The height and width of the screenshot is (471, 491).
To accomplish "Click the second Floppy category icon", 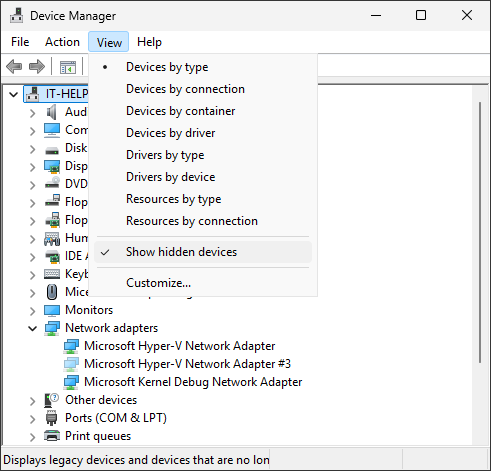I will (x=52, y=220).
